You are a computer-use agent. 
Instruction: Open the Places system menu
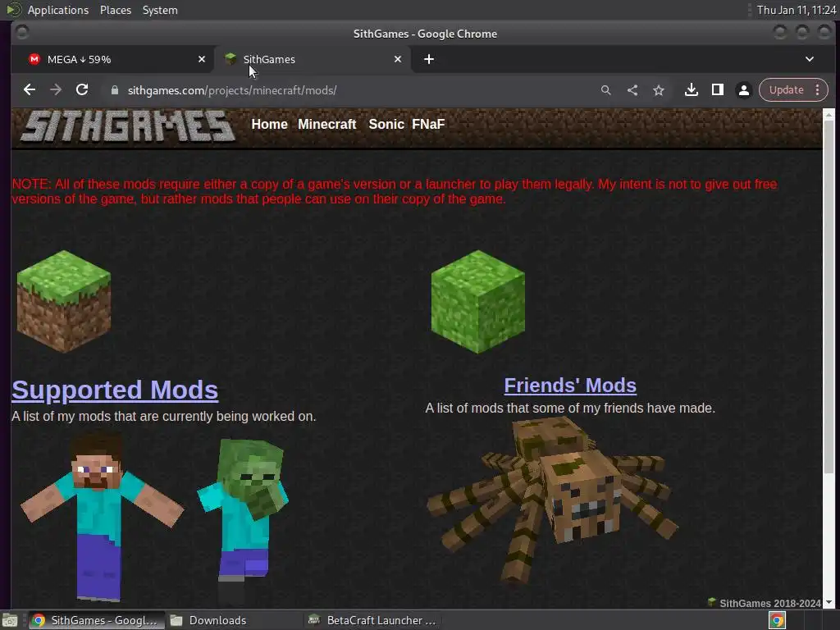[115, 10]
